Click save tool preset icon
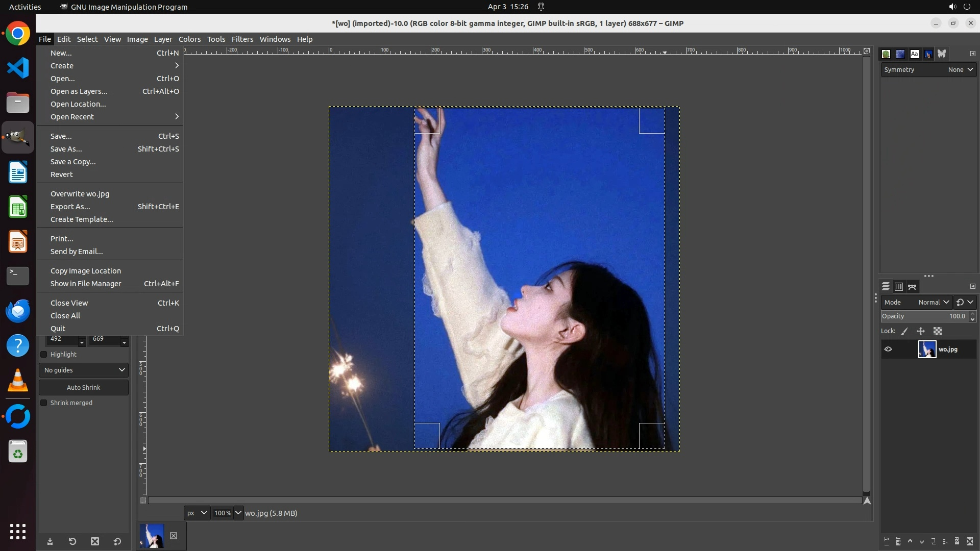This screenshot has width=980, height=551. [50, 541]
